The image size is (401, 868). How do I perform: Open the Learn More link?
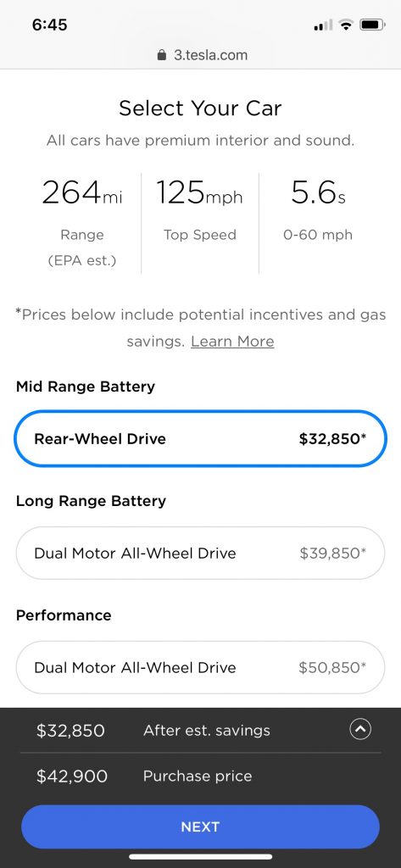point(232,341)
